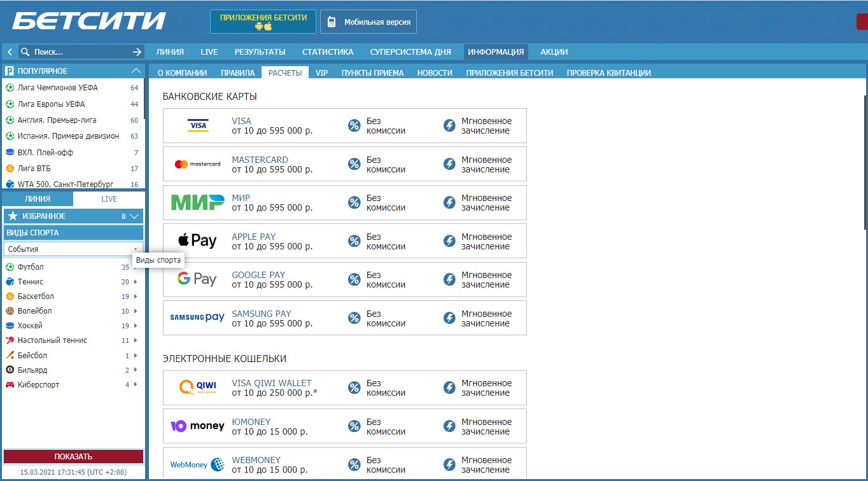Click the MIR card logo

198,202
